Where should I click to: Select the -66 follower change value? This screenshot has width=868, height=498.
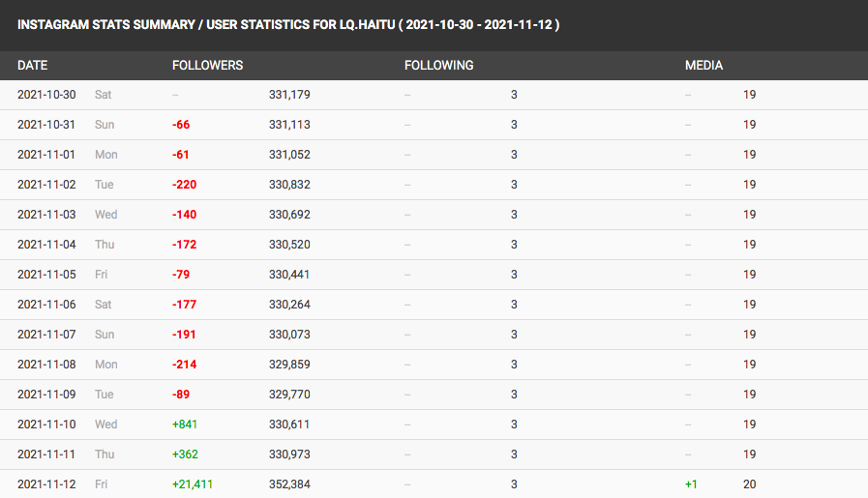click(181, 125)
